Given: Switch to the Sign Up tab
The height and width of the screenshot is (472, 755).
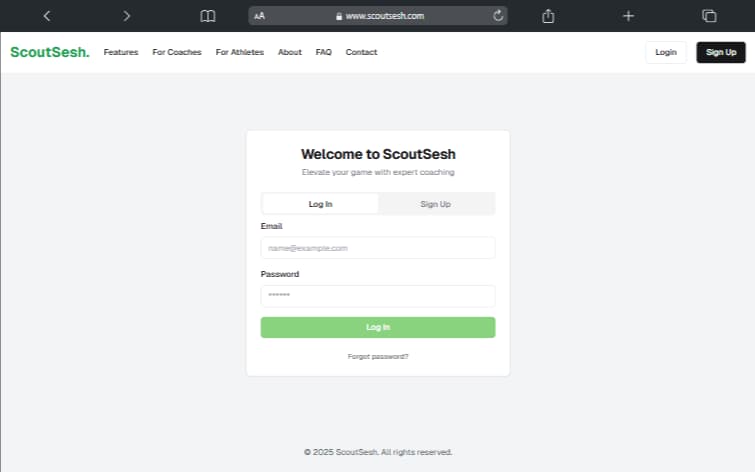Looking at the screenshot, I should [x=435, y=204].
